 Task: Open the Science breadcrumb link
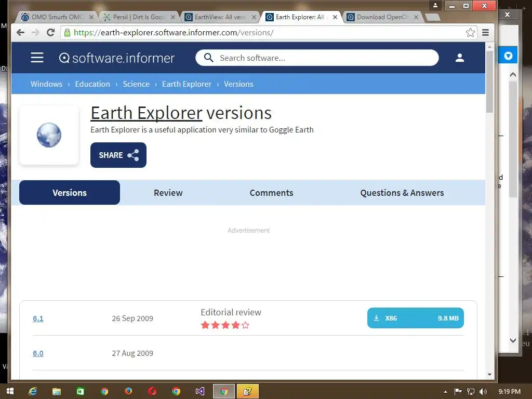click(x=136, y=84)
